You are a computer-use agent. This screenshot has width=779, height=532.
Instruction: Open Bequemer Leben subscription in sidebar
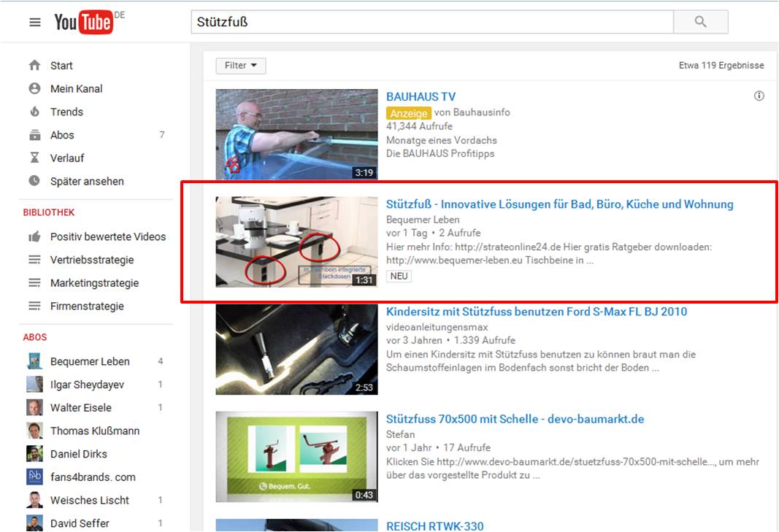[x=90, y=362]
